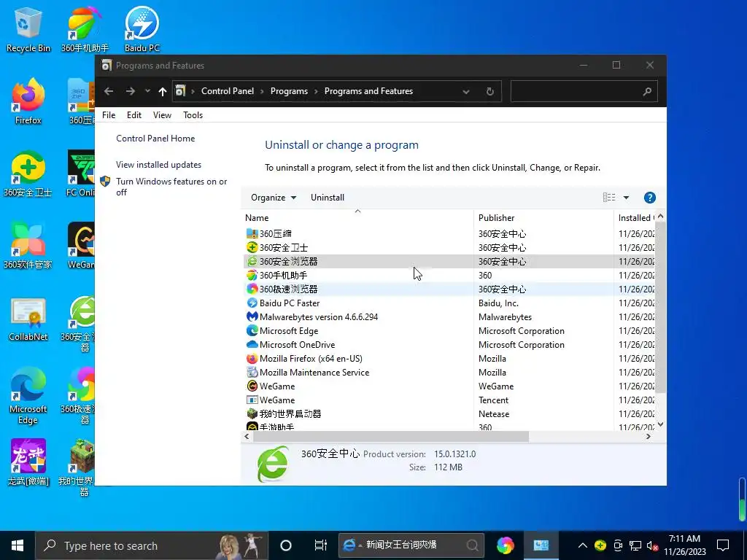Viewport: 747px width, 560px height.
Task: Launch Firefox from the desktop
Action: [x=28, y=101]
